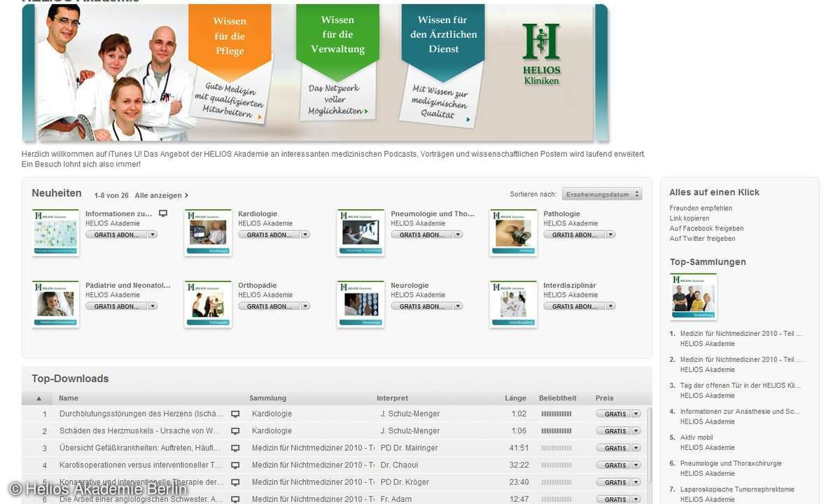Open price dropdown for Schäden des Herzmuskels row
The image size is (840, 504).
[636, 431]
